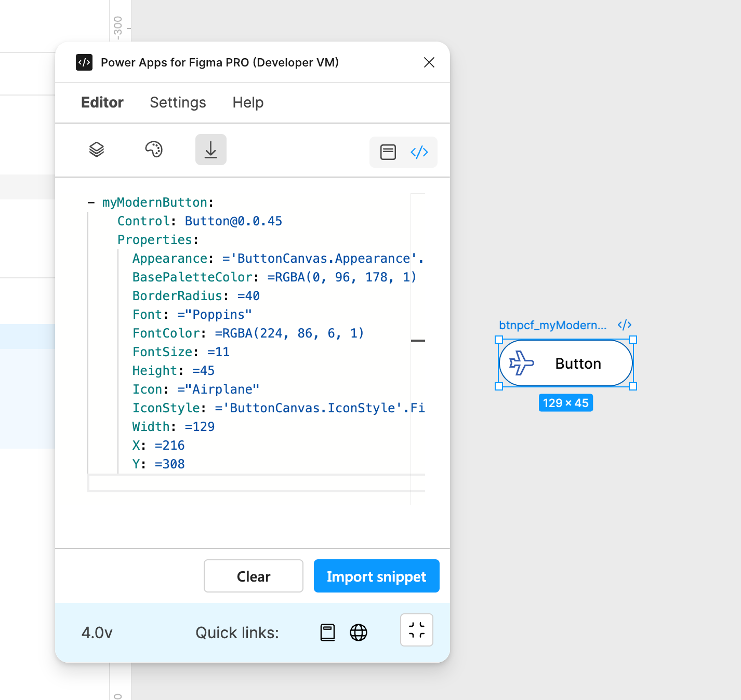Select the Editor tab
The width and height of the screenshot is (741, 700).
click(102, 102)
